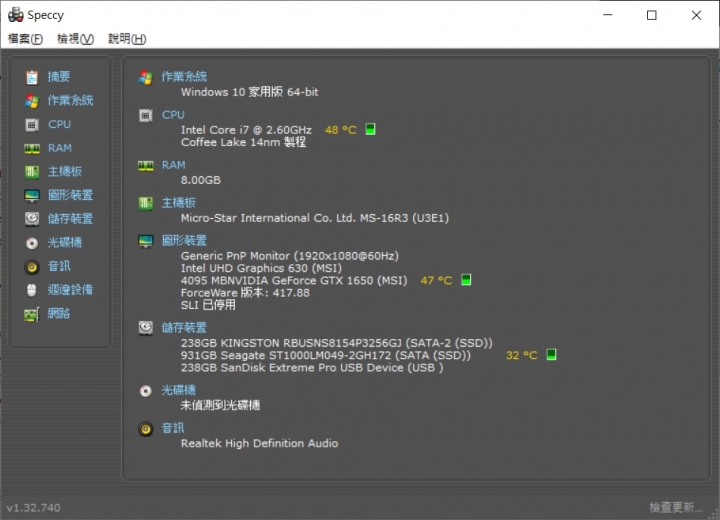720x520 pixels.
Task: Open the 儲存裝置 heading link in summary
Action: coord(184,328)
